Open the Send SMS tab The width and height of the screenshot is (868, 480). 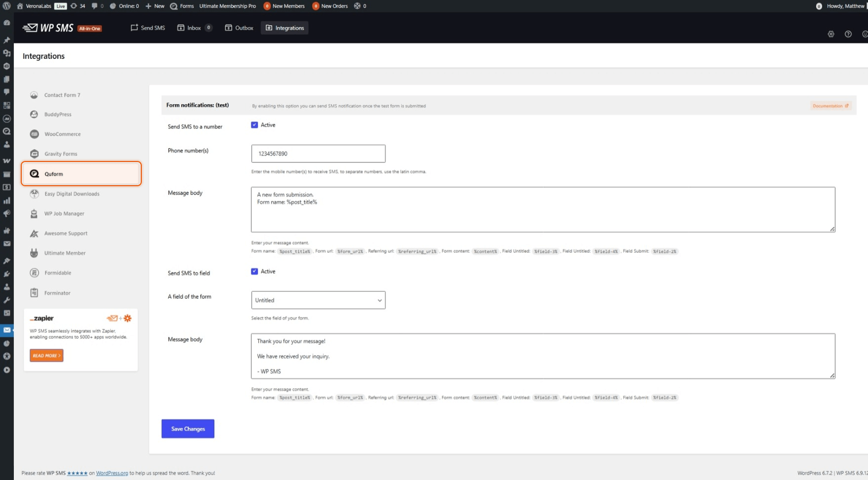tap(148, 28)
